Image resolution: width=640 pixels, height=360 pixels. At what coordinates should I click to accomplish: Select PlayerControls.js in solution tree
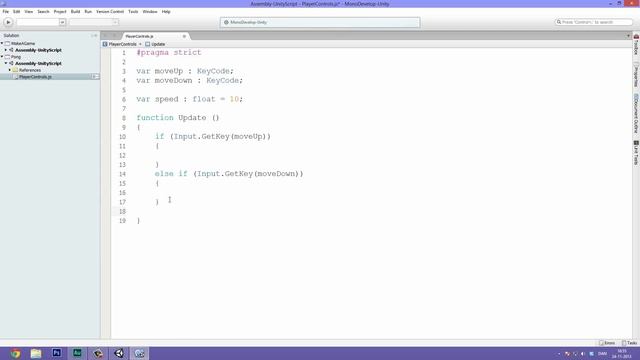[35, 77]
